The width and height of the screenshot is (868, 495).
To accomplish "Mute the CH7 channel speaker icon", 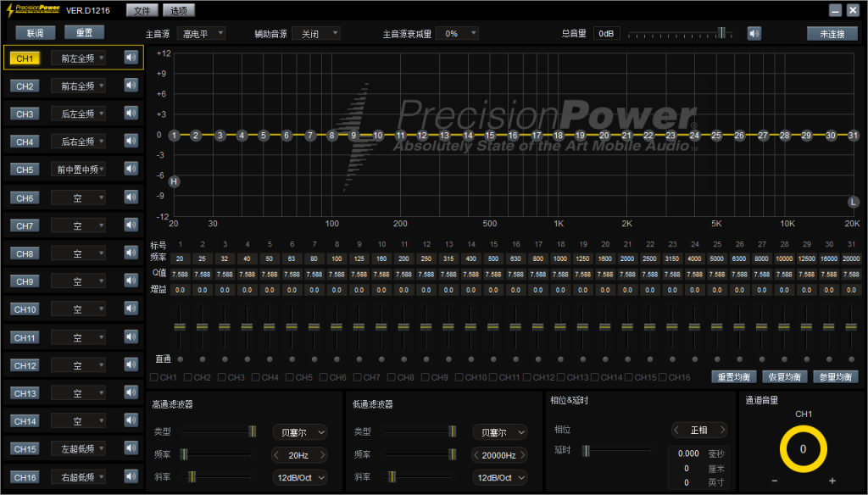I will [x=131, y=225].
